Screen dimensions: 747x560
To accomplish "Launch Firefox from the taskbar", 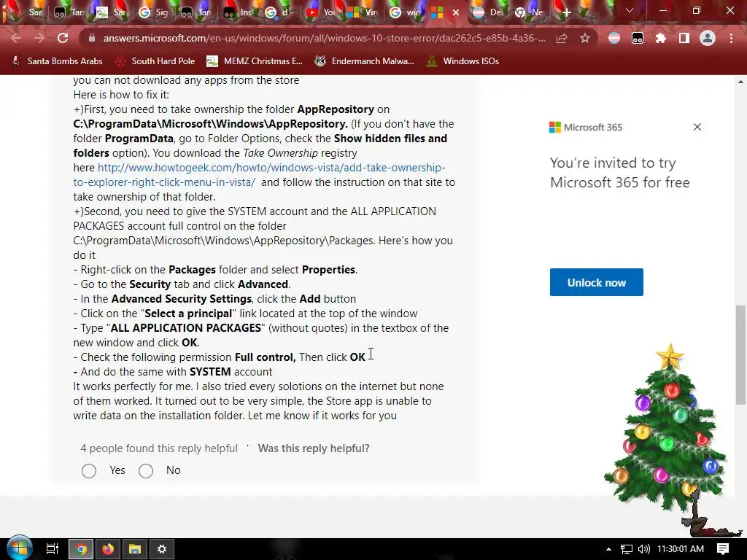I will [108, 549].
